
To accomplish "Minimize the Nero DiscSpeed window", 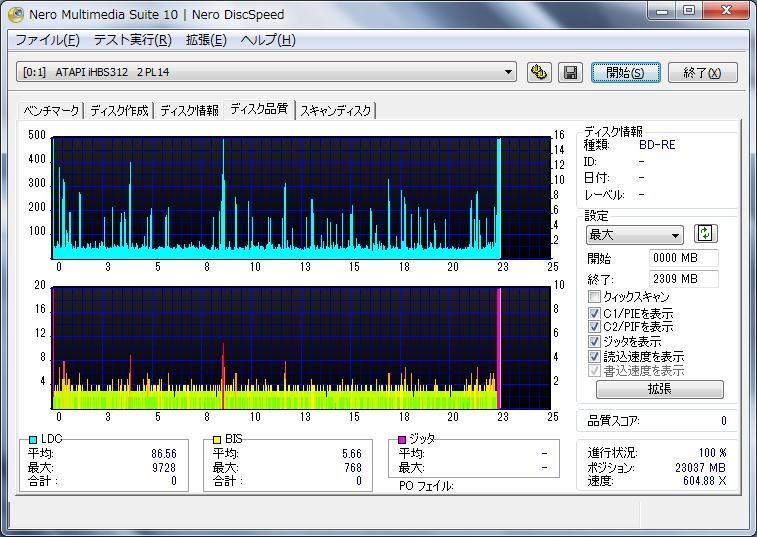I will click(662, 11).
